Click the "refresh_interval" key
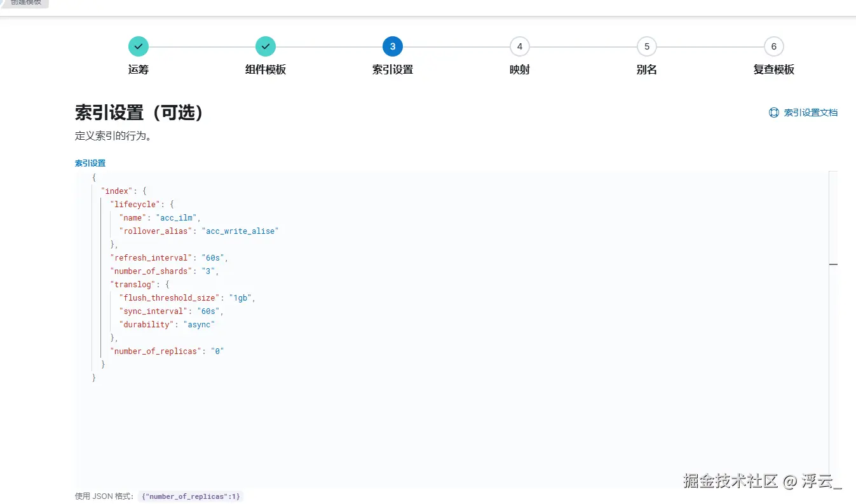 click(151, 258)
